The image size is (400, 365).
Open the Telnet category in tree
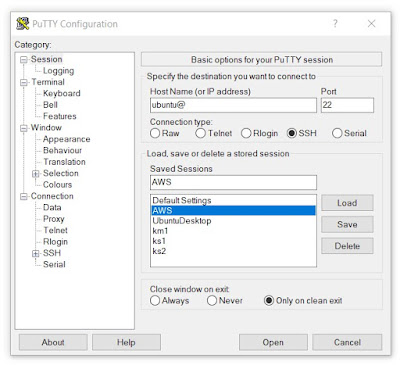55,230
